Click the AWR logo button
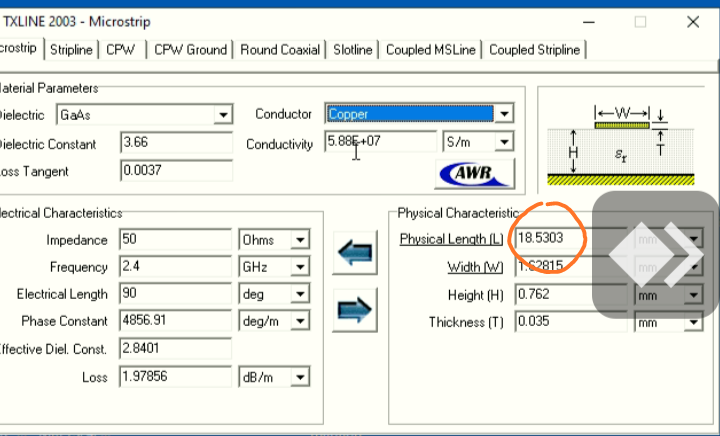 pos(475,174)
